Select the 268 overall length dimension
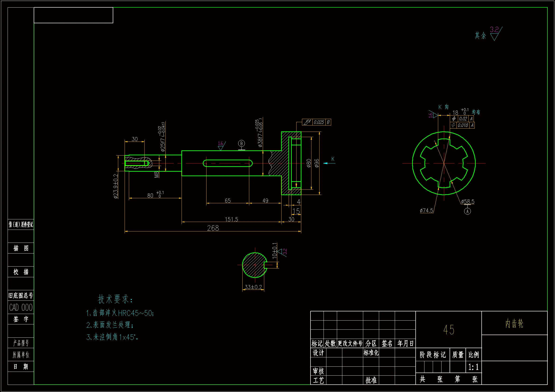The width and height of the screenshot is (555, 392). pyautogui.click(x=213, y=228)
